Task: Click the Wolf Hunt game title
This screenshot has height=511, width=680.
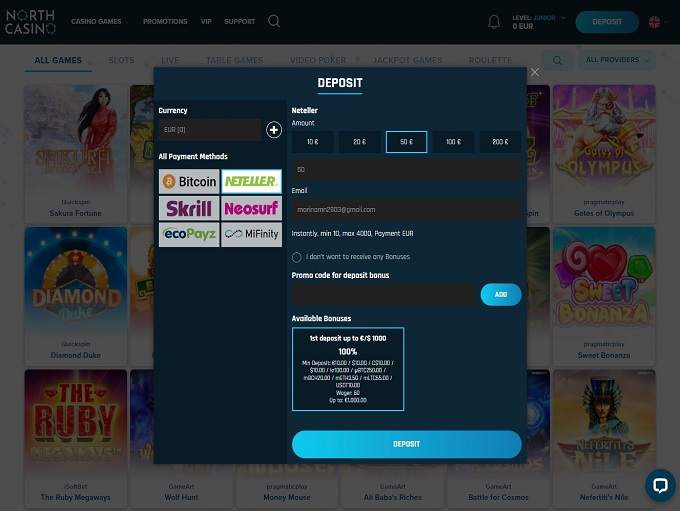Action: click(181, 497)
